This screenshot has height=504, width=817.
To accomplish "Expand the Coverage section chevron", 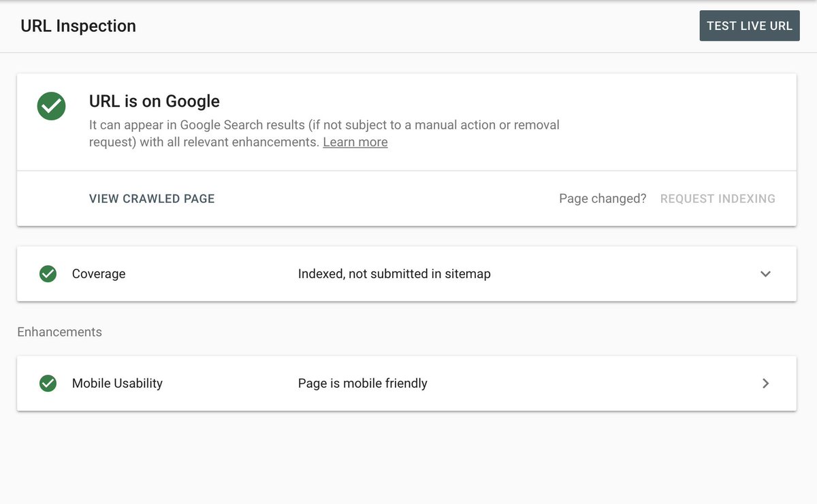I will 766,274.
